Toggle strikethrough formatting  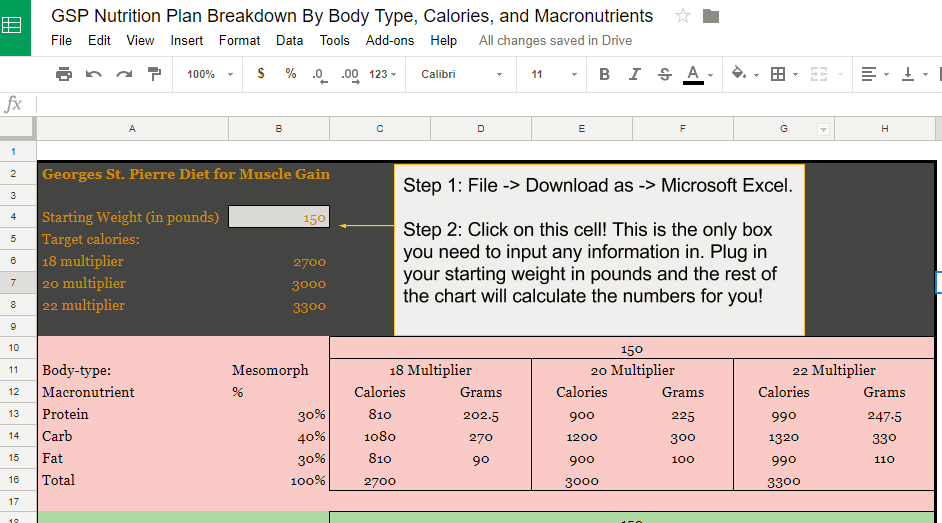pyautogui.click(x=664, y=74)
